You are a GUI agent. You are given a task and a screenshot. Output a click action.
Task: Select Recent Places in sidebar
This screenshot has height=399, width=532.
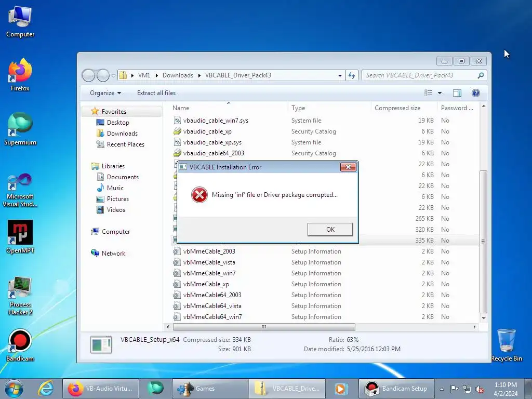(125, 144)
